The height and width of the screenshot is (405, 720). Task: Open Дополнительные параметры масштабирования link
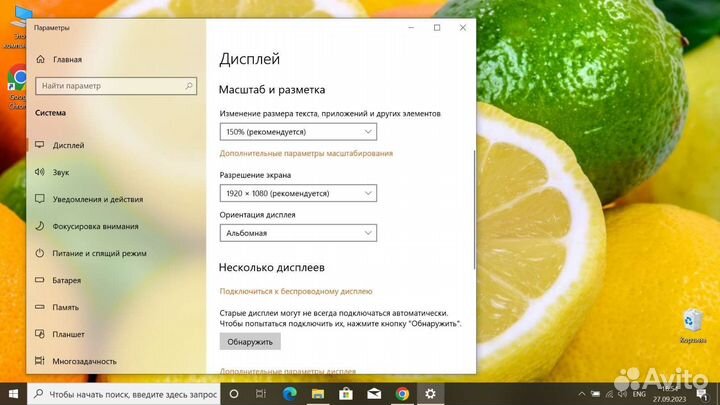(306, 153)
